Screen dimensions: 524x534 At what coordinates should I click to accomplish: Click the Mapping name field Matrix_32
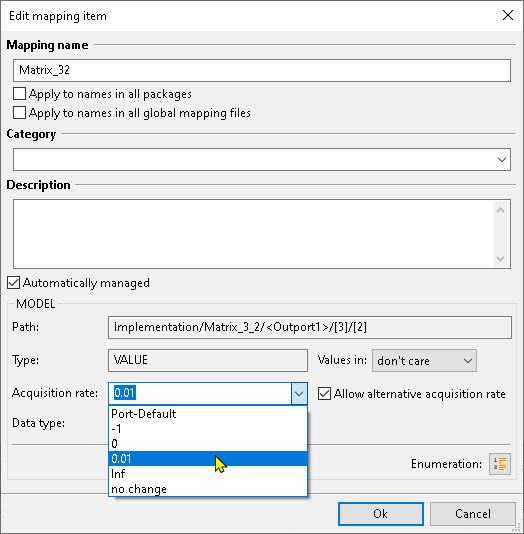(x=262, y=70)
